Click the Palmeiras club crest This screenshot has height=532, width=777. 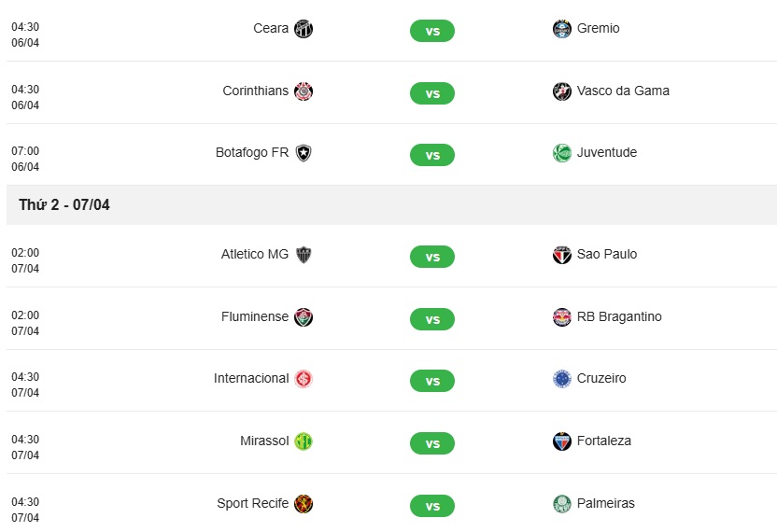point(562,504)
